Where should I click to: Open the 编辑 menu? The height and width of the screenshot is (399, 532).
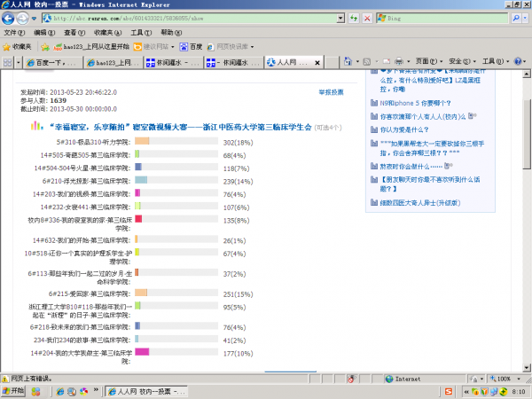pos(44,33)
